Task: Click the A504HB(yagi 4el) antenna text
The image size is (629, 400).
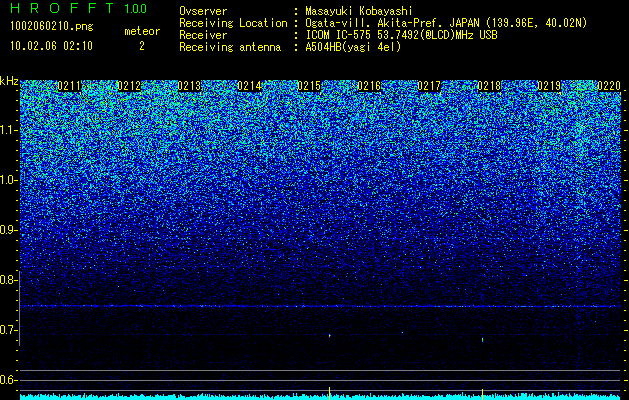Action: point(353,47)
